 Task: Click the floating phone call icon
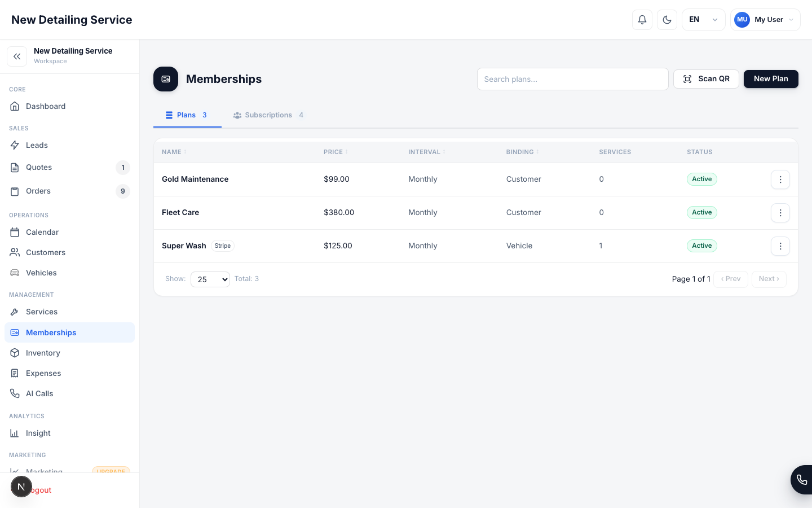[801, 480]
